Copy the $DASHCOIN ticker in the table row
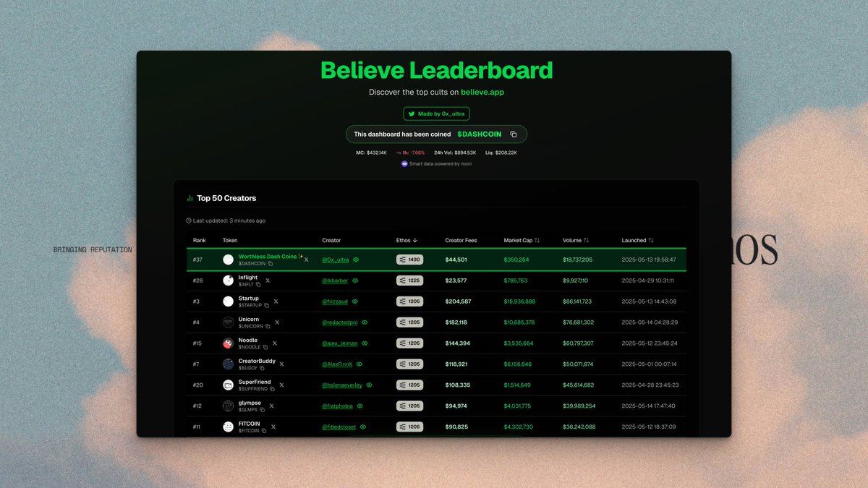868x488 pixels. point(271,264)
